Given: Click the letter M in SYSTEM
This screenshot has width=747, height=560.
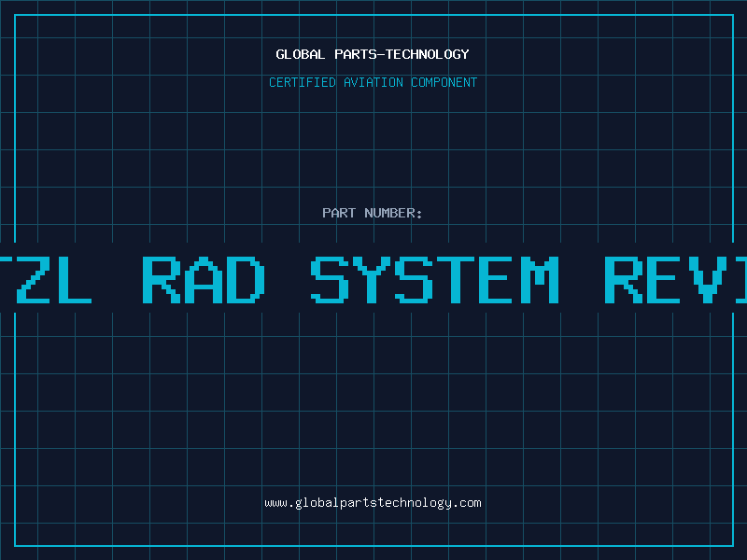Looking at the screenshot, I should pos(537,279).
